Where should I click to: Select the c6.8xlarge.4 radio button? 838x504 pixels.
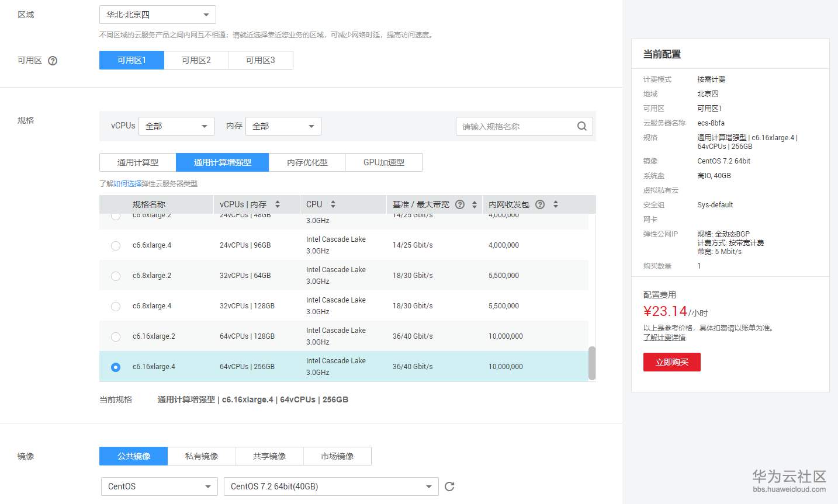pos(116,307)
